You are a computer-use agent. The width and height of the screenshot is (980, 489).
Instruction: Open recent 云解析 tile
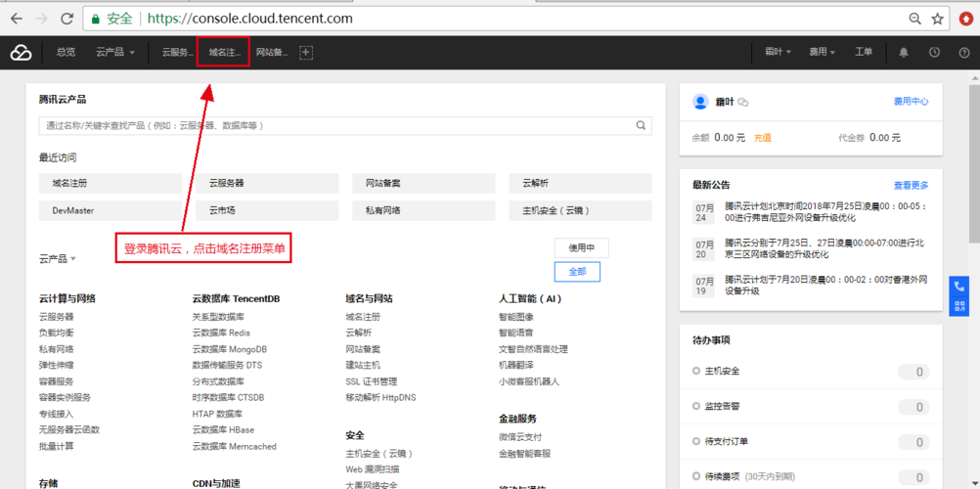point(581,184)
